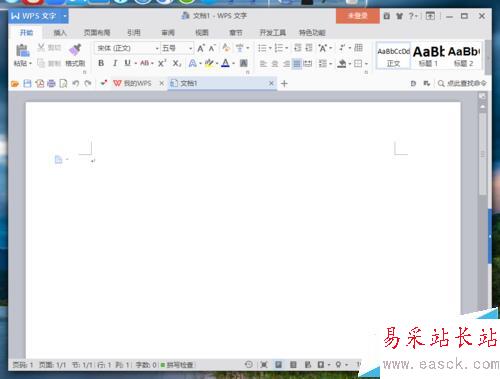Click the Paste clipboard icon
The width and height of the screenshot is (500, 379).
[22, 50]
